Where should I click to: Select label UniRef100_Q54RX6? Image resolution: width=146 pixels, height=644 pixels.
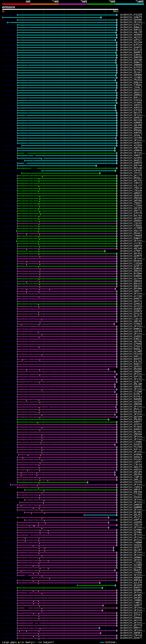pyautogui.click(x=131, y=196)
